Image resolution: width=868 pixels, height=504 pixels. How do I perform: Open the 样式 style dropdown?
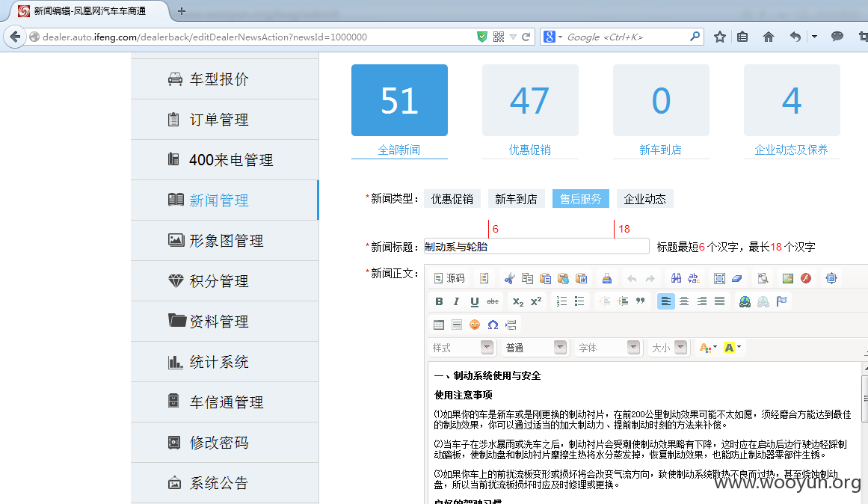(x=462, y=347)
